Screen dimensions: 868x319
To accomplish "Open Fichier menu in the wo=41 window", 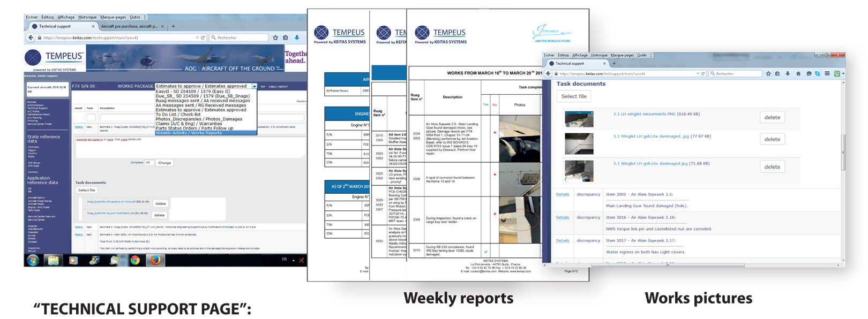I will [x=32, y=17].
